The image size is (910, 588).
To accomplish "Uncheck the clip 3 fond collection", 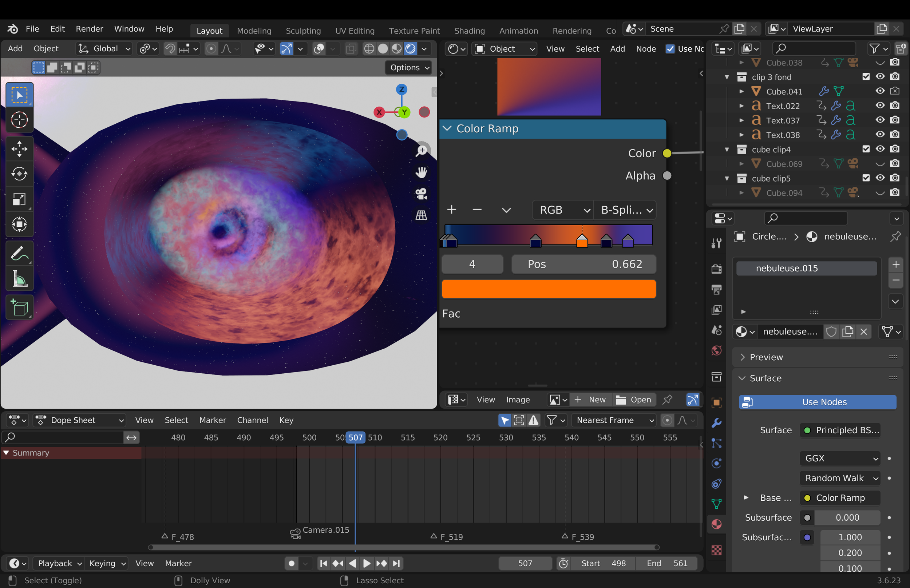I will tap(866, 76).
